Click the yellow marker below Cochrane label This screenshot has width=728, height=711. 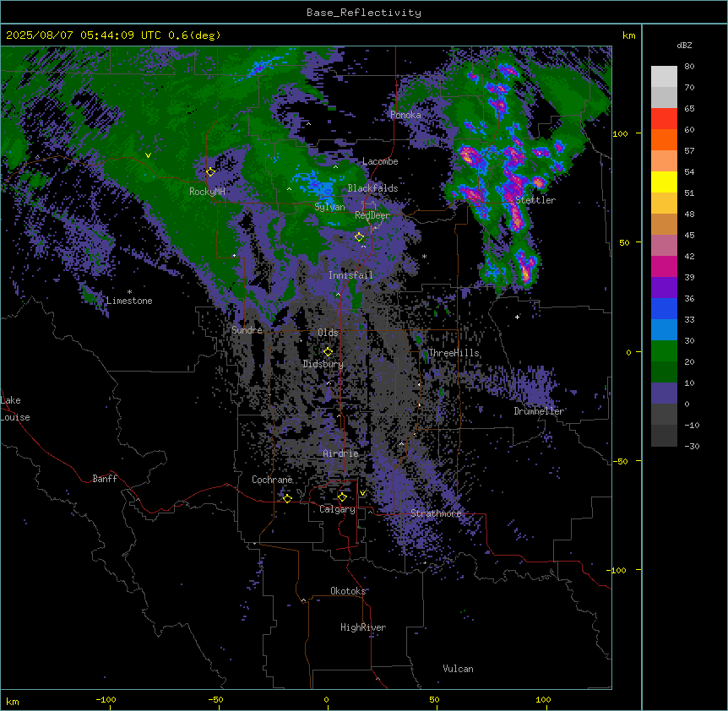287,498
